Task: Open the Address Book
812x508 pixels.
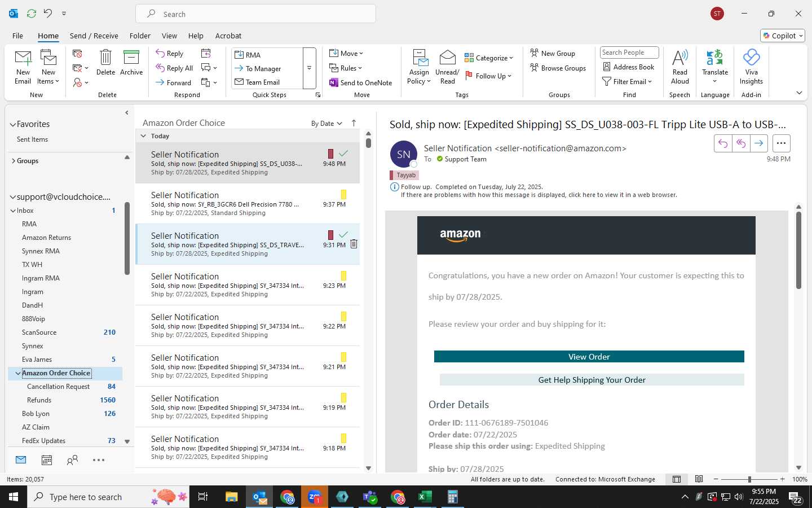Action: [x=629, y=67]
